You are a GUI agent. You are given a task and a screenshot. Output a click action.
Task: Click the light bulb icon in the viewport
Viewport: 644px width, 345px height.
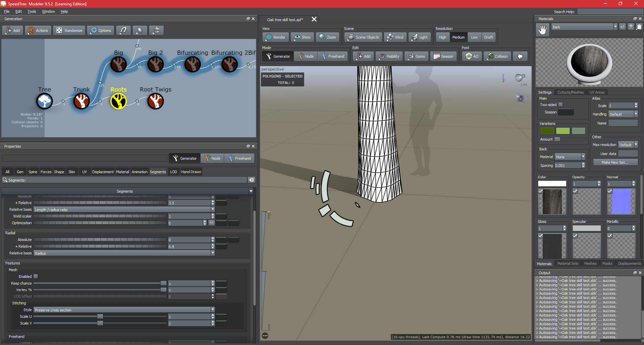point(520,78)
